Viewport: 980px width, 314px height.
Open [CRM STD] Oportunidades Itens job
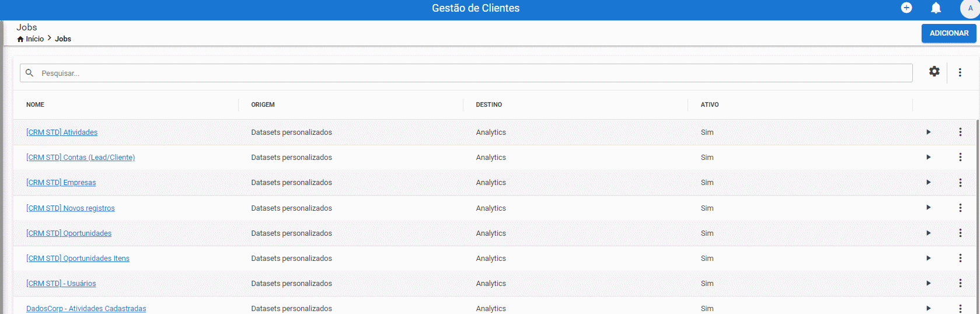[78, 259]
